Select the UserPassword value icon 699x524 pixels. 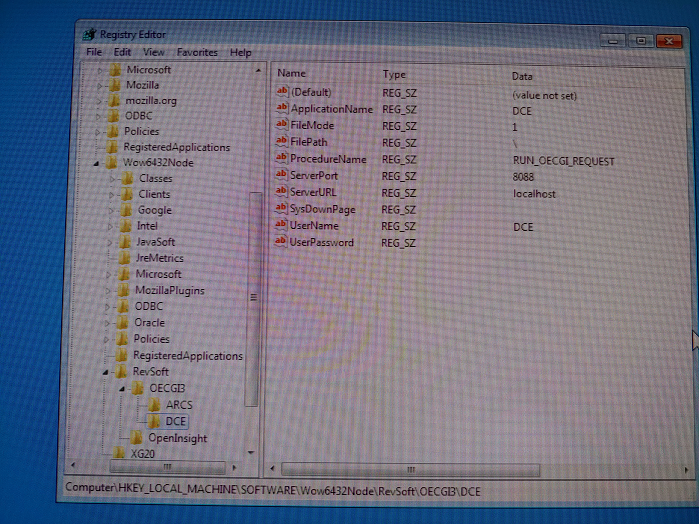(280, 242)
